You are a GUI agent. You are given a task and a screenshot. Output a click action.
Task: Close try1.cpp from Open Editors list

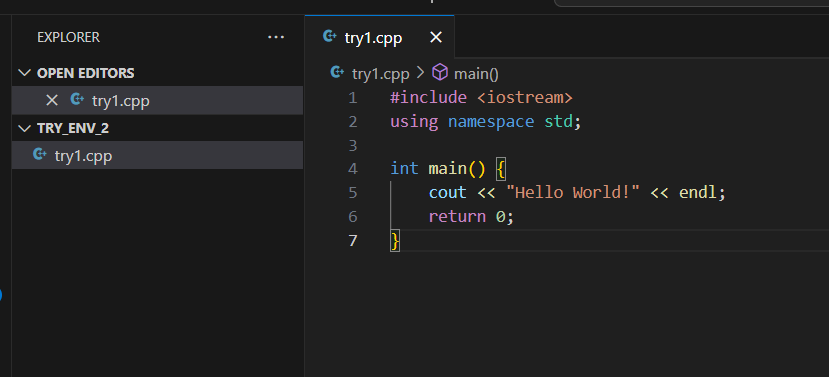click(x=52, y=100)
